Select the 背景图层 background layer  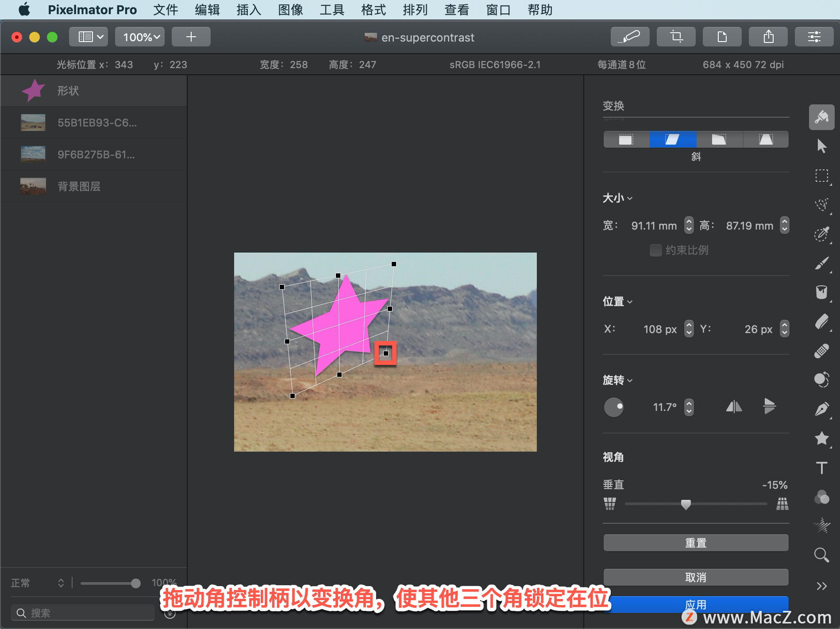coord(94,186)
